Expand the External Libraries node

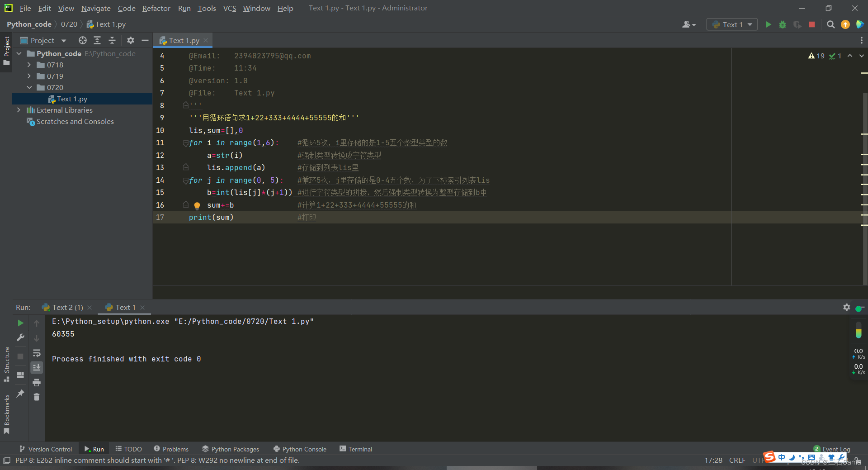(19, 110)
